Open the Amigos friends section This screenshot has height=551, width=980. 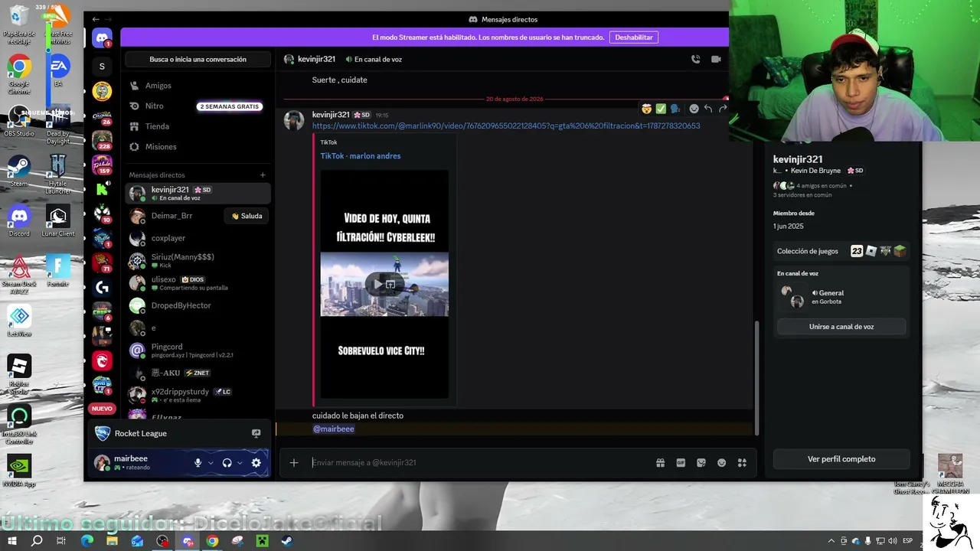(198, 86)
